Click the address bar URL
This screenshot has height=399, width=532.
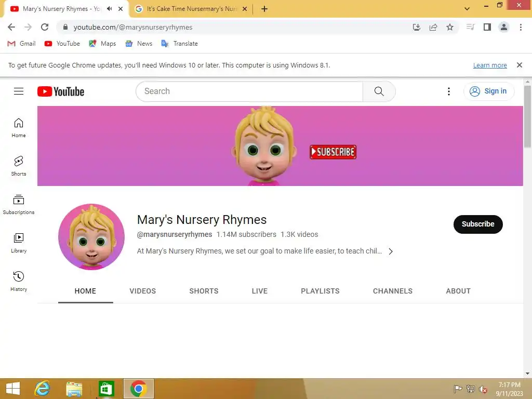(133, 27)
